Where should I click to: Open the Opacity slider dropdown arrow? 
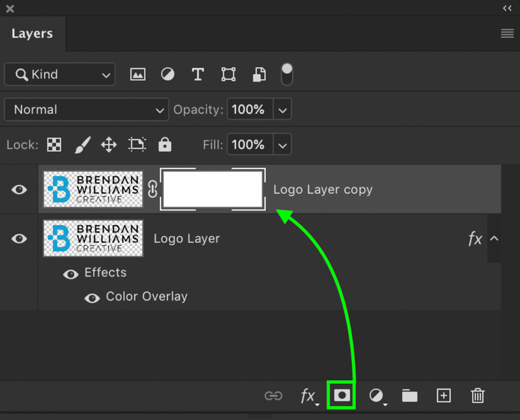tap(282, 110)
